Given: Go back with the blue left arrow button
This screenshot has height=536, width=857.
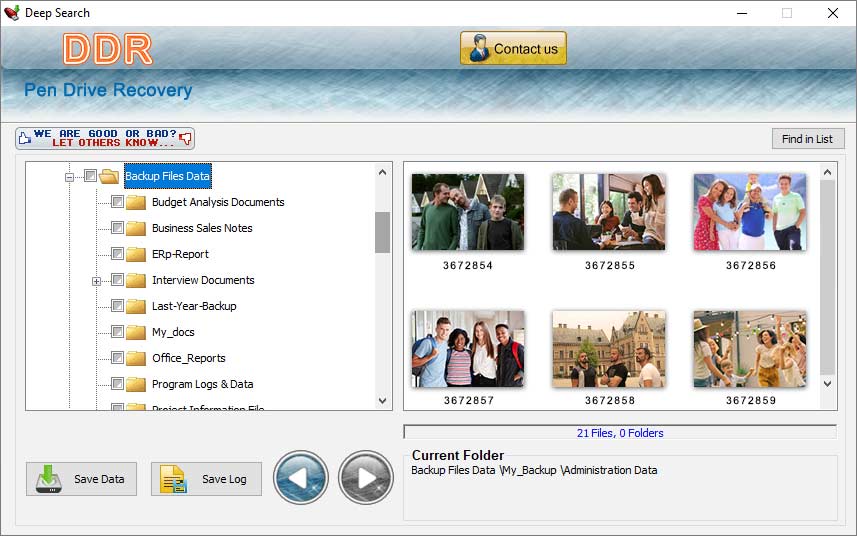Looking at the screenshot, I should click(x=301, y=478).
